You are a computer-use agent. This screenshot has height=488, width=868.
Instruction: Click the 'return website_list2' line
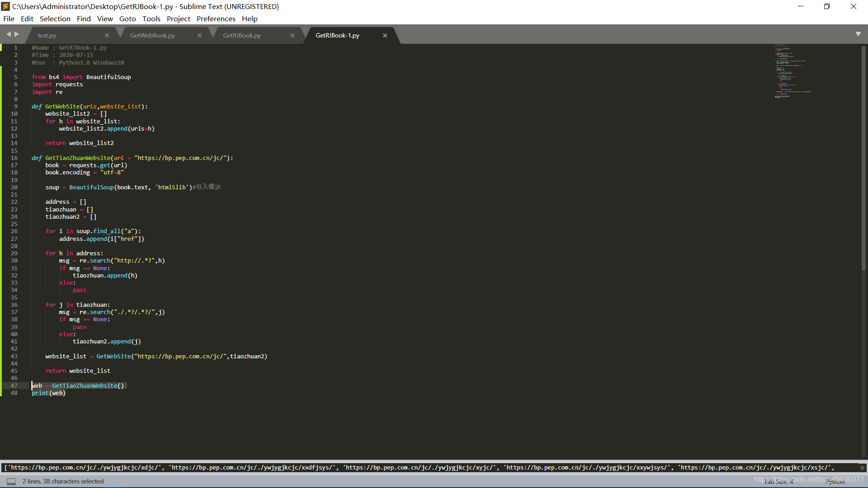click(x=80, y=143)
